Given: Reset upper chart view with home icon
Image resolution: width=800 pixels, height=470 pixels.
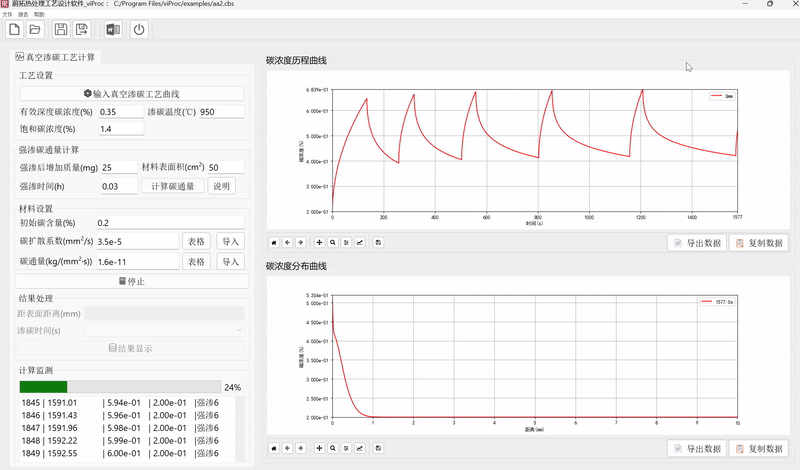Looking at the screenshot, I should coord(274,242).
